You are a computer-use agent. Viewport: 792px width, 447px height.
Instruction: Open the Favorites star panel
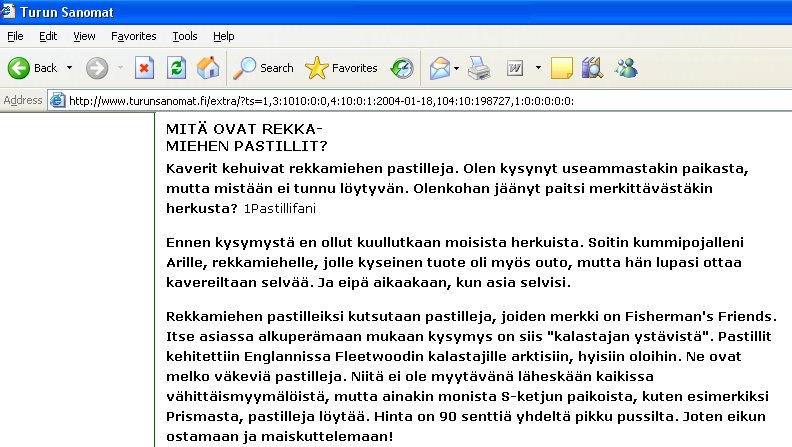pyautogui.click(x=342, y=68)
